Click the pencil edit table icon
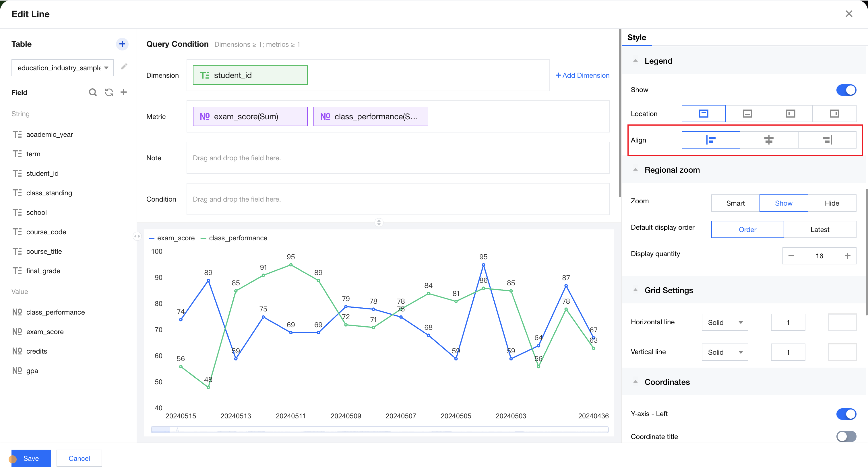Screen dimensions: 868x472 click(x=124, y=67)
